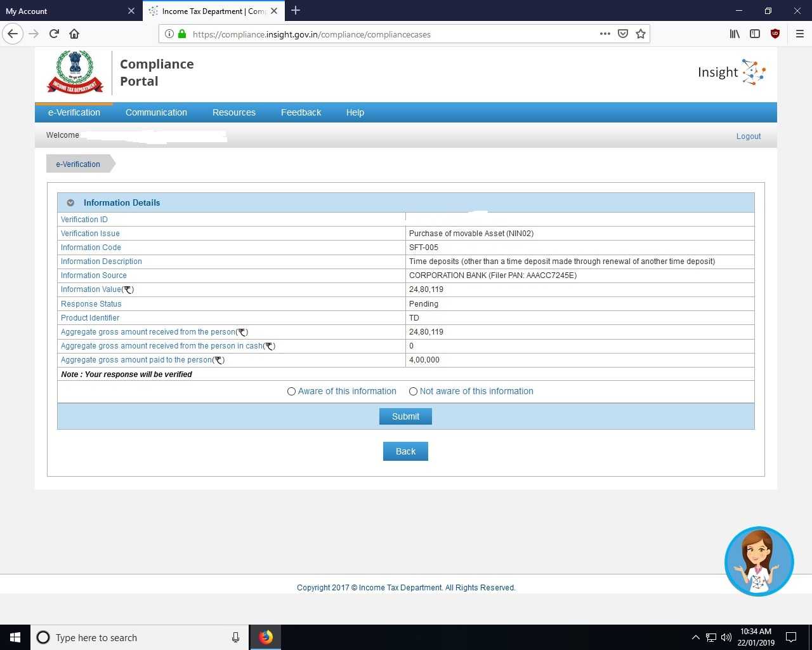
Task: Open site information icon in address bar
Action: pos(169,34)
